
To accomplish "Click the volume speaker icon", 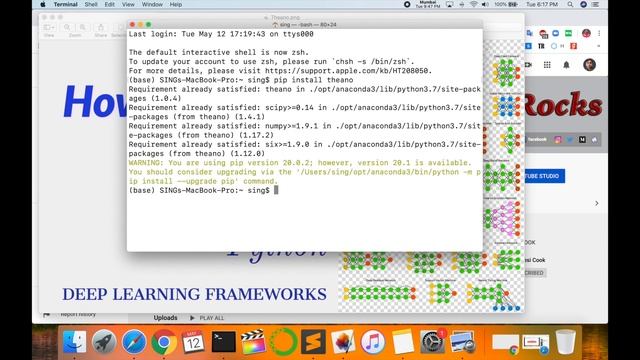I will pos(485,4).
